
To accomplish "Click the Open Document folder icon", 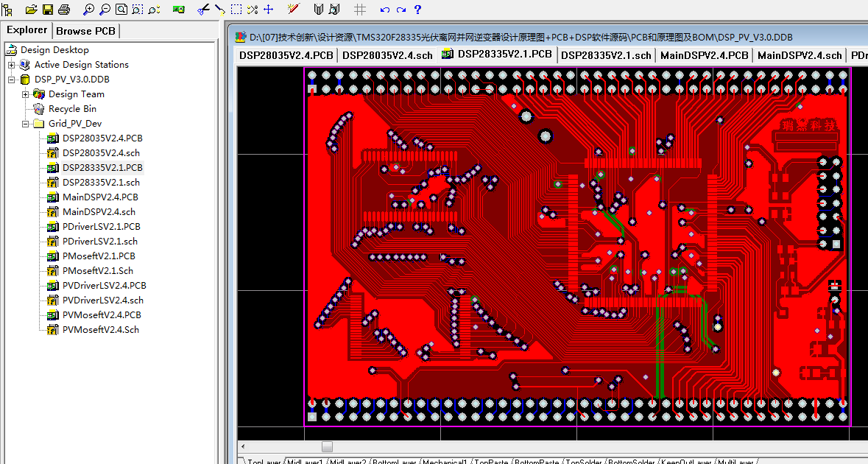I will coord(32,10).
